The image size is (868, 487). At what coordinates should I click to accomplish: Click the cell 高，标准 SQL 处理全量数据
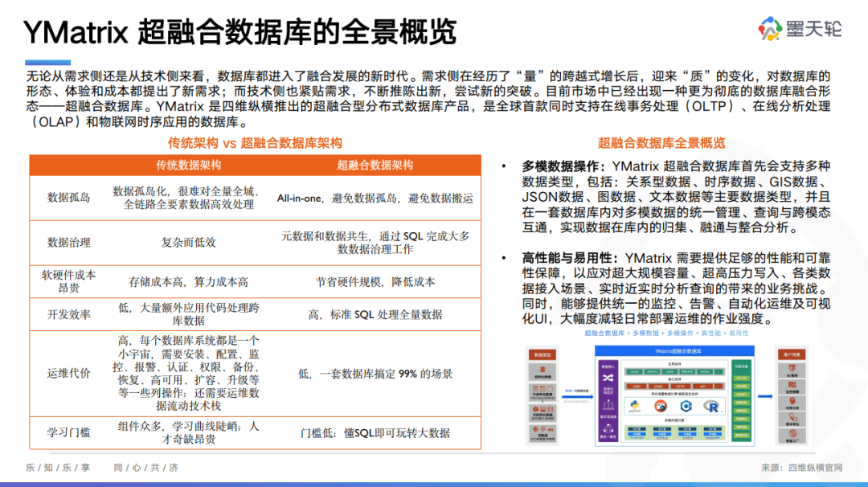tap(375, 314)
